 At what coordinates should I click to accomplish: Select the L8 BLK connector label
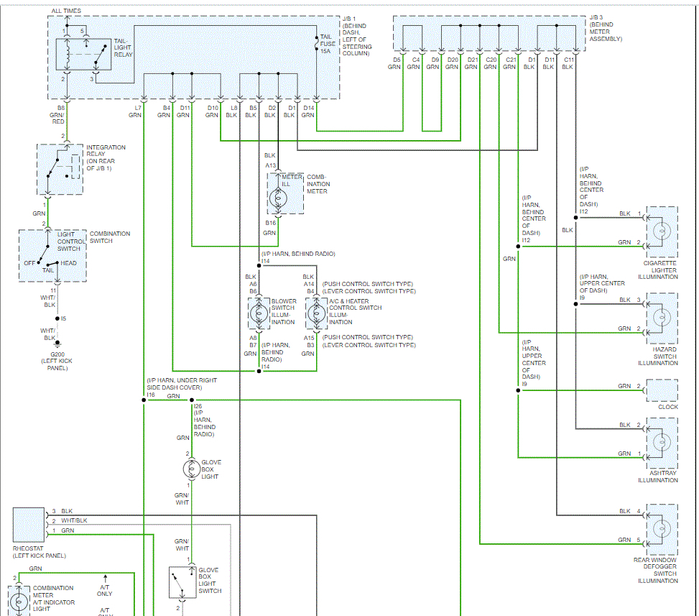click(232, 111)
